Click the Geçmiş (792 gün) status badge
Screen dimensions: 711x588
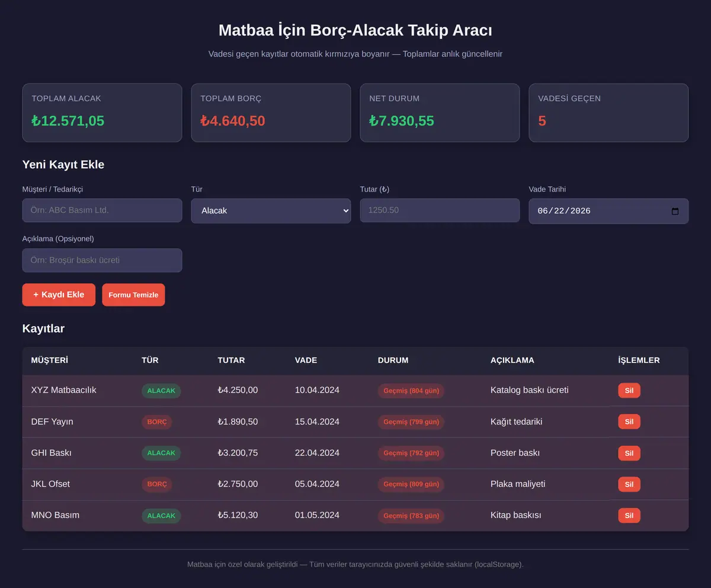[411, 453]
